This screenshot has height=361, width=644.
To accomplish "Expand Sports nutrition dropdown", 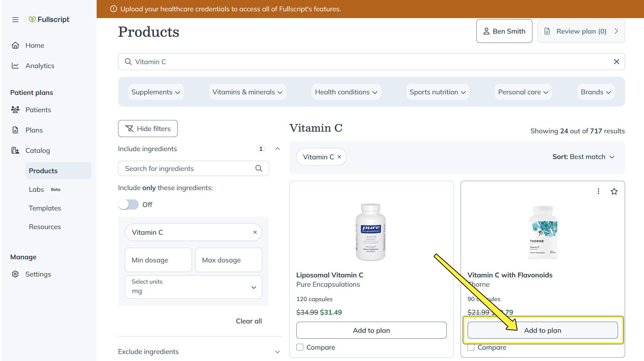I will (x=438, y=92).
